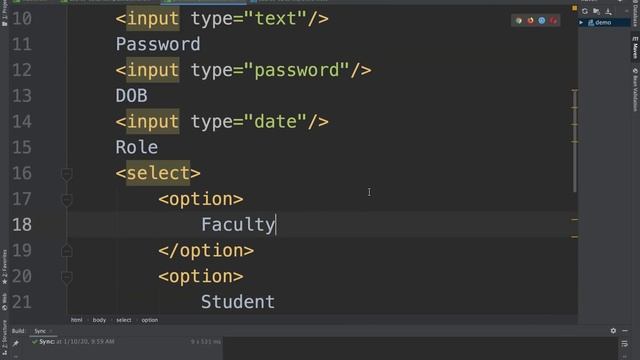Switch to the Build tab

pyautogui.click(x=18, y=331)
